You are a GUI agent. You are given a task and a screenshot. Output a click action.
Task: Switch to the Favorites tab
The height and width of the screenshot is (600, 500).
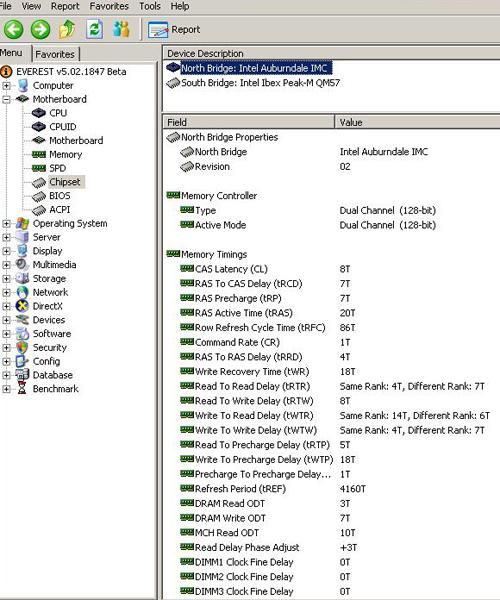(x=55, y=54)
